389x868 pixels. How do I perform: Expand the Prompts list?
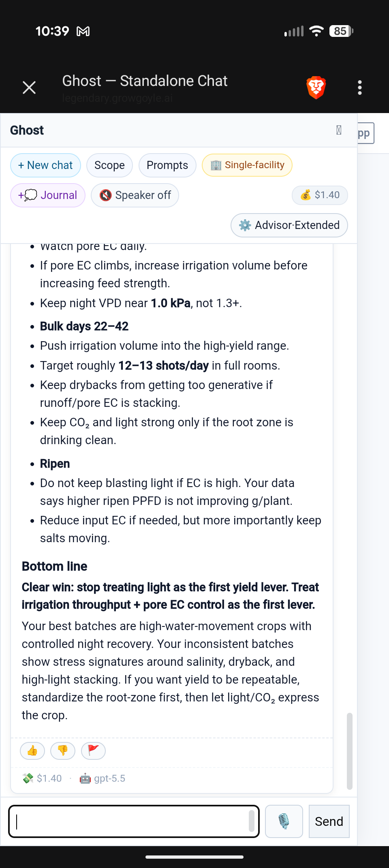tap(167, 165)
